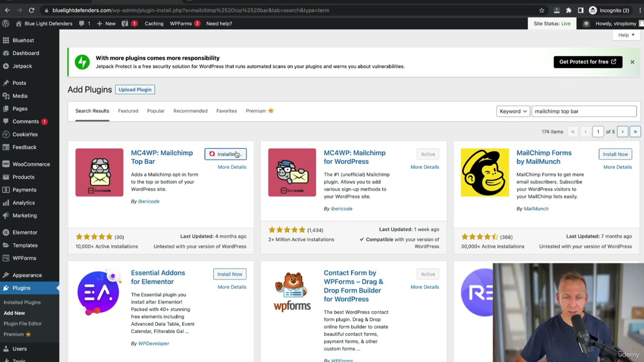Open the Keyword search type dropdown
This screenshot has width=644, height=362.
[513, 111]
